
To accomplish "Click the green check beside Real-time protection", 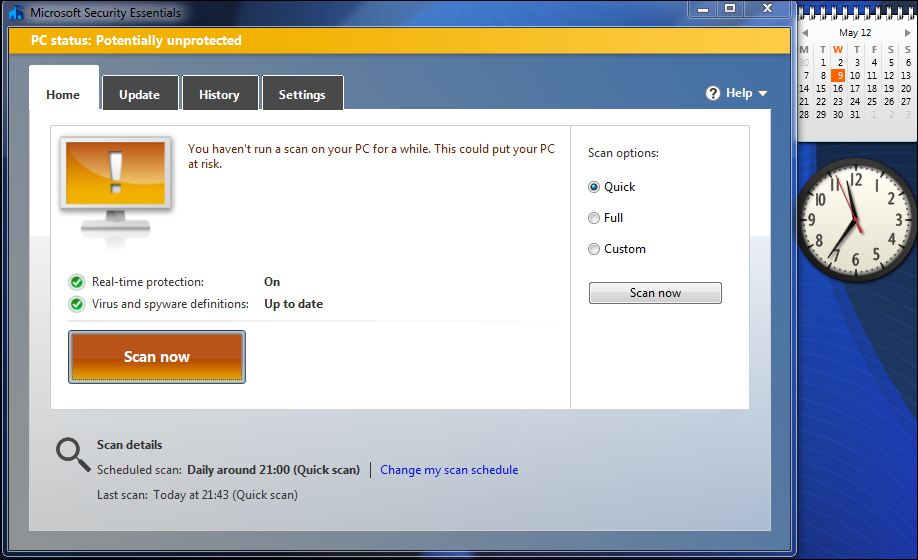I will coord(77,282).
